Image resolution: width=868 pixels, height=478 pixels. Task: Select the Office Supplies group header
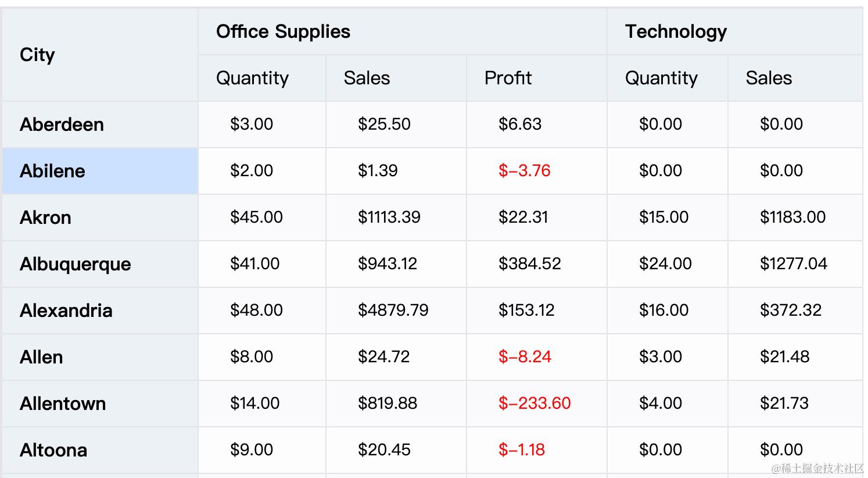click(x=283, y=31)
